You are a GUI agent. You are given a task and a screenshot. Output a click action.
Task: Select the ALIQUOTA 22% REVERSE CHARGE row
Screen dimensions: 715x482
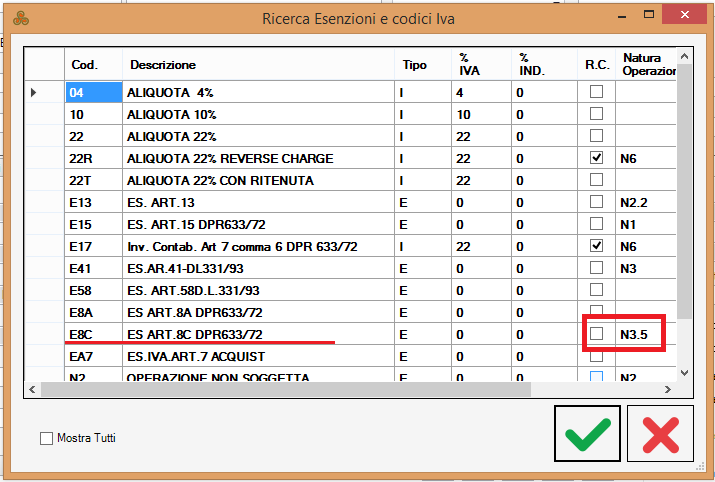230,159
